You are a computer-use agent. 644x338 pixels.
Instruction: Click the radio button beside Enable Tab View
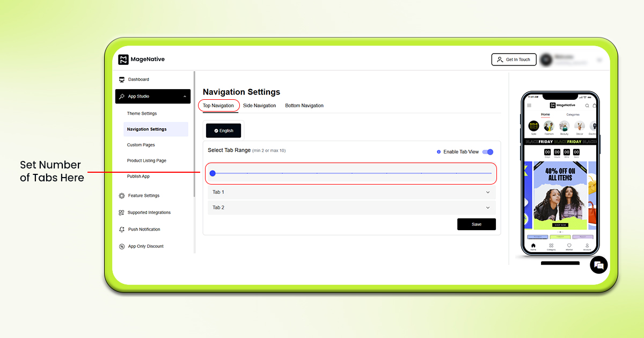click(438, 152)
